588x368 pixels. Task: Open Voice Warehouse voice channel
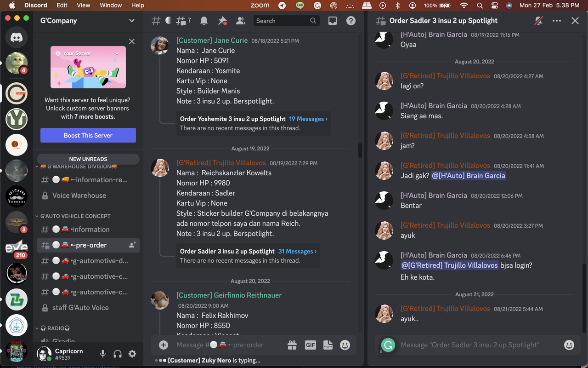click(x=88, y=195)
